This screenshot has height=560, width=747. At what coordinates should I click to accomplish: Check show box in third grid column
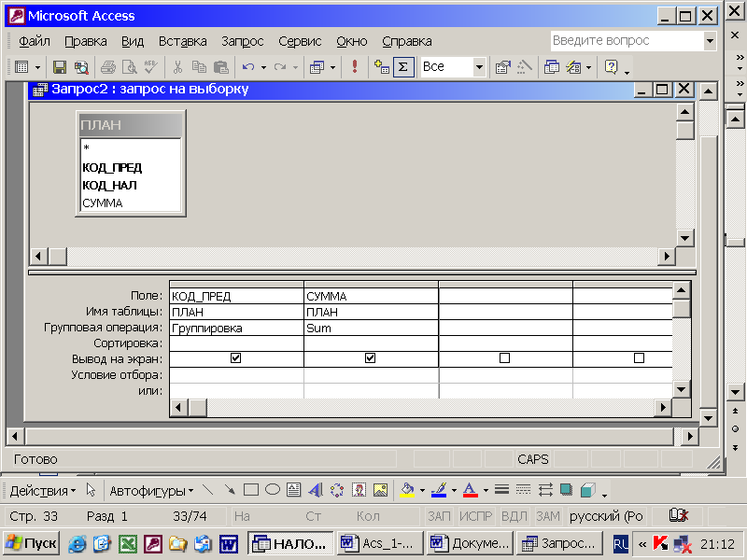pyautogui.click(x=504, y=357)
